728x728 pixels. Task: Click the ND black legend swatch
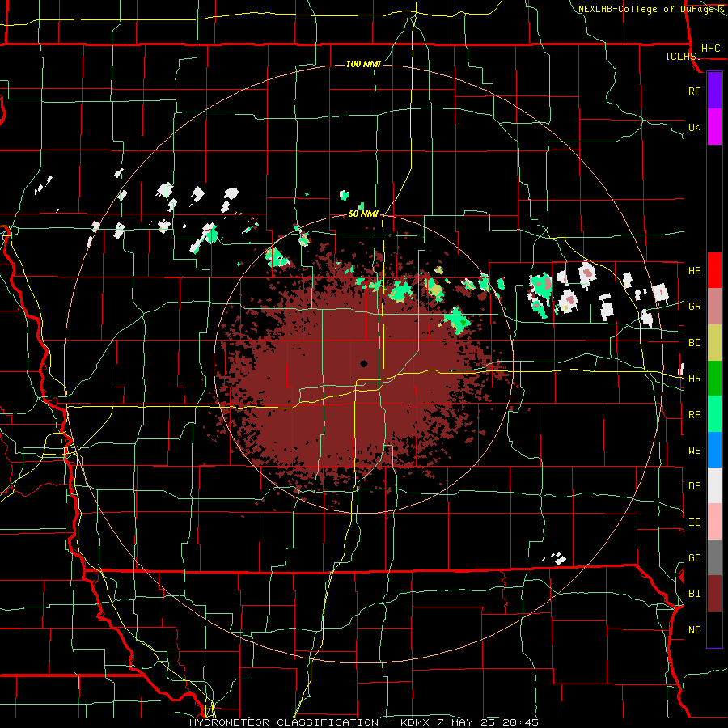pyautogui.click(x=714, y=629)
